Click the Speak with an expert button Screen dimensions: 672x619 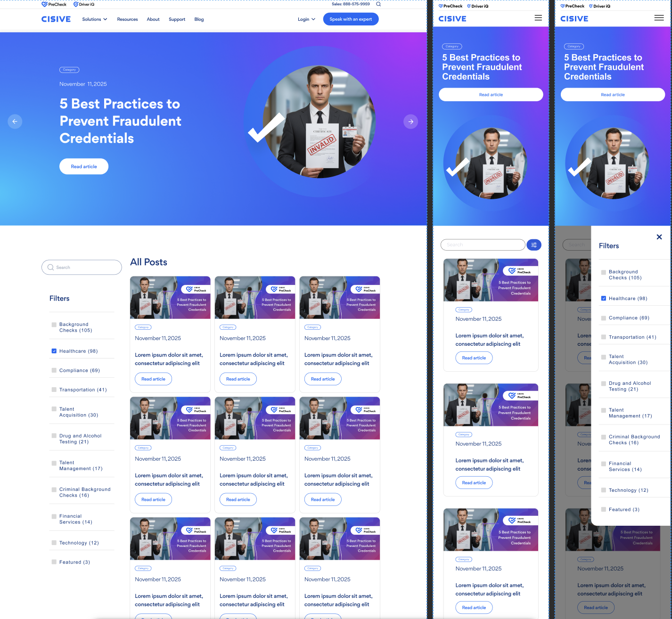351,19
